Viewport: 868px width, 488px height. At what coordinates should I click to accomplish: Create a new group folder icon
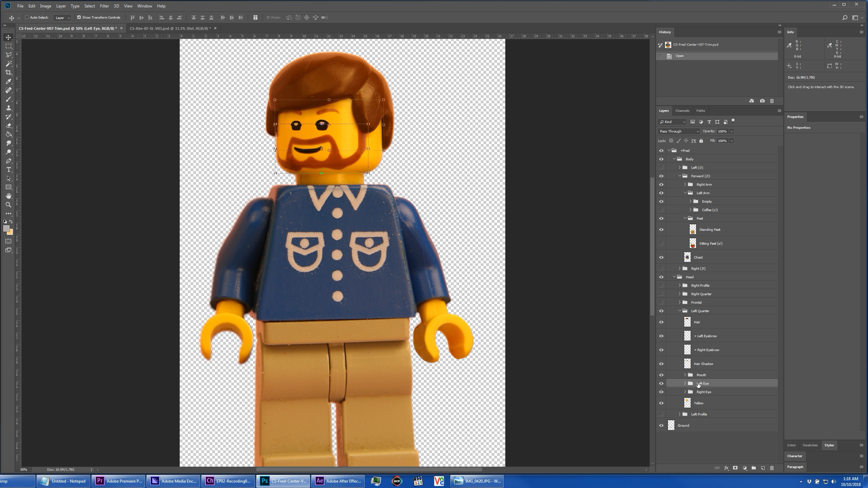[x=754, y=468]
